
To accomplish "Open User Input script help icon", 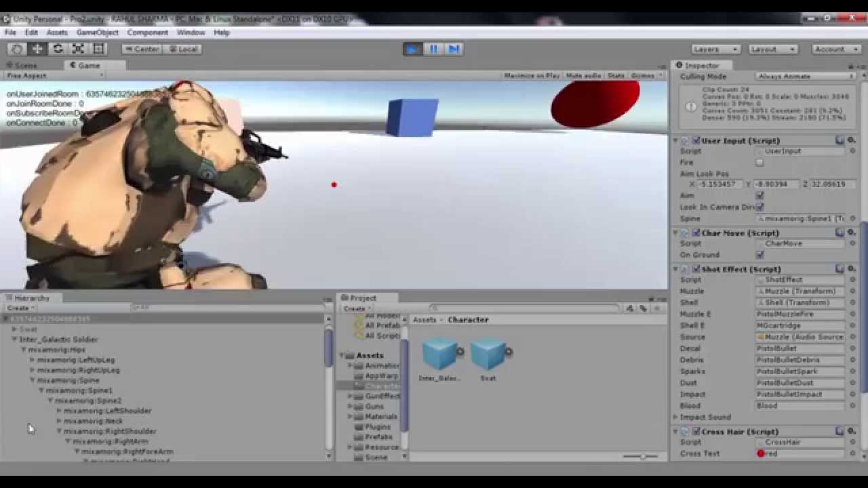I will tap(840, 140).
